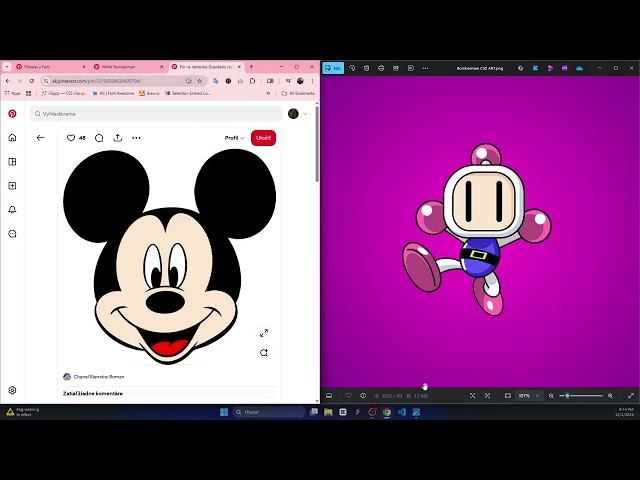Open Pinterest boards icon in sidebar
The height and width of the screenshot is (480, 640).
(x=12, y=162)
